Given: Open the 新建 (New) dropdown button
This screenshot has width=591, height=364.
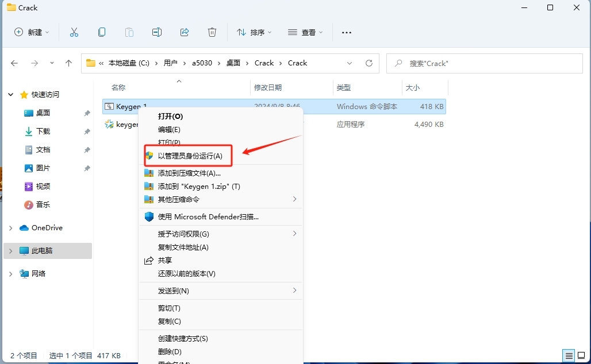Looking at the screenshot, I should [31, 32].
